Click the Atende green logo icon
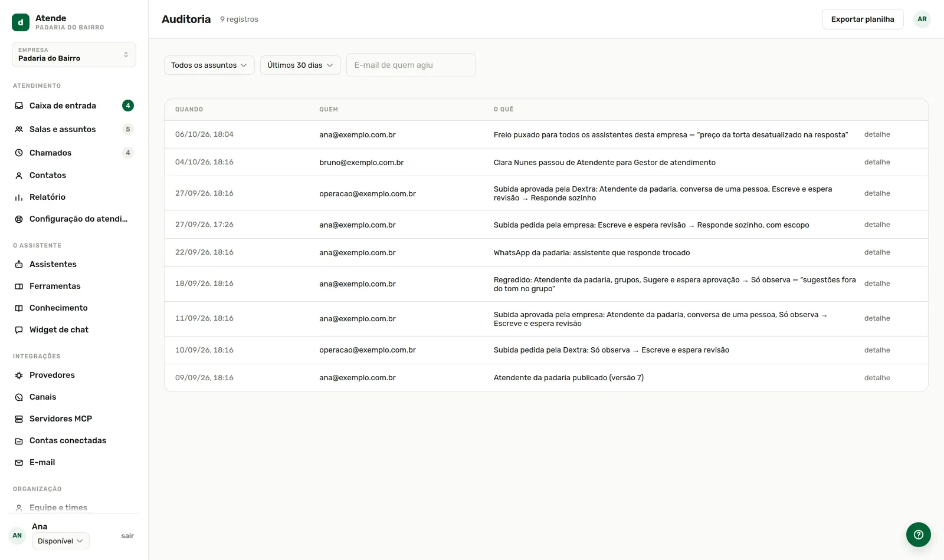The height and width of the screenshot is (560, 944). 21,22
